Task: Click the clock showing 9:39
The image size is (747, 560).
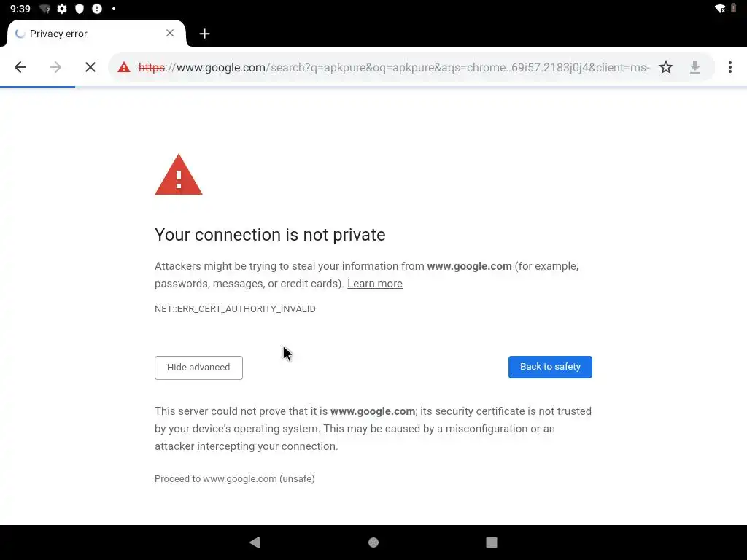Action: point(20,9)
